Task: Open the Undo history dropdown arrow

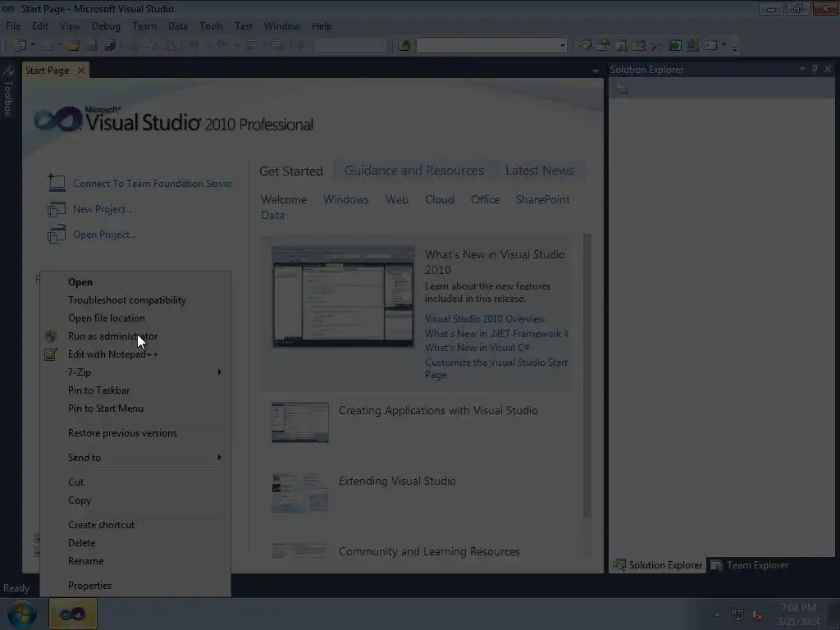Action: click(x=208, y=46)
